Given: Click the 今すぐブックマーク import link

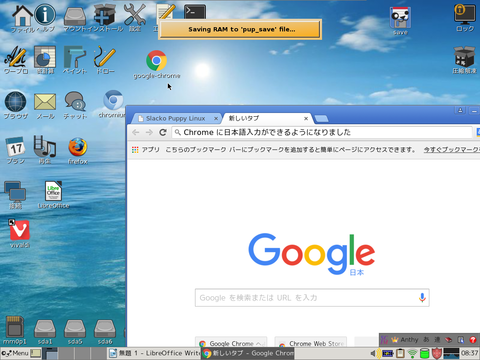Looking at the screenshot, I should pos(452,150).
